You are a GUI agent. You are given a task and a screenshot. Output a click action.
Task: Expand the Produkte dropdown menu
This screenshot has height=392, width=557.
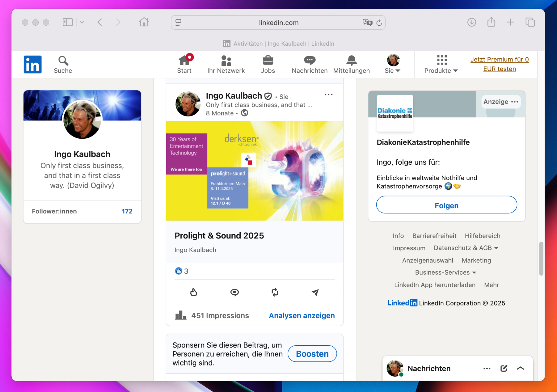[441, 65]
